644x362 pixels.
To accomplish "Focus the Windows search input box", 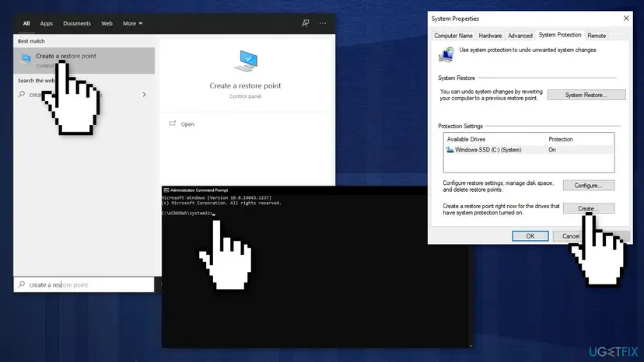I will pyautogui.click(x=84, y=284).
